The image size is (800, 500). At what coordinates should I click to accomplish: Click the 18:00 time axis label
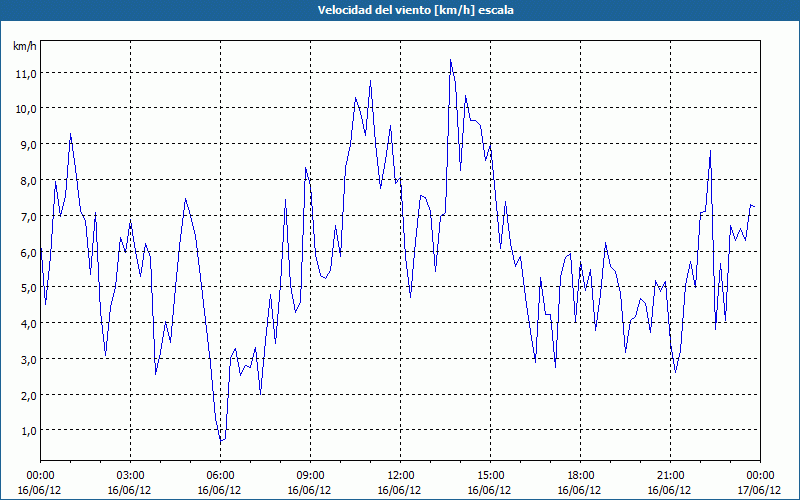[x=580, y=476]
